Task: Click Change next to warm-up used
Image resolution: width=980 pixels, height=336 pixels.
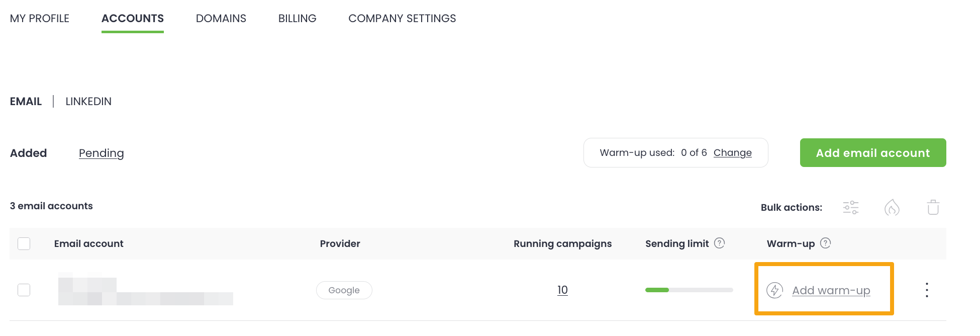Action: (x=732, y=153)
